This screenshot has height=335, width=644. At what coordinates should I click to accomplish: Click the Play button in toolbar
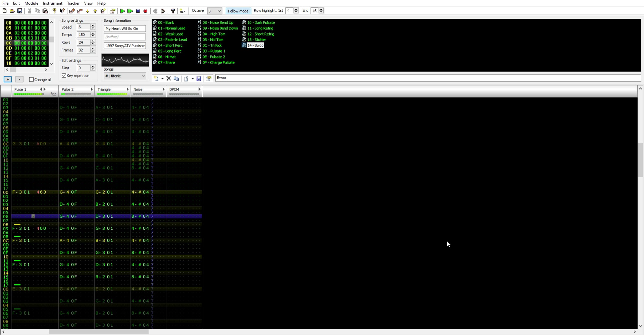[x=122, y=11]
